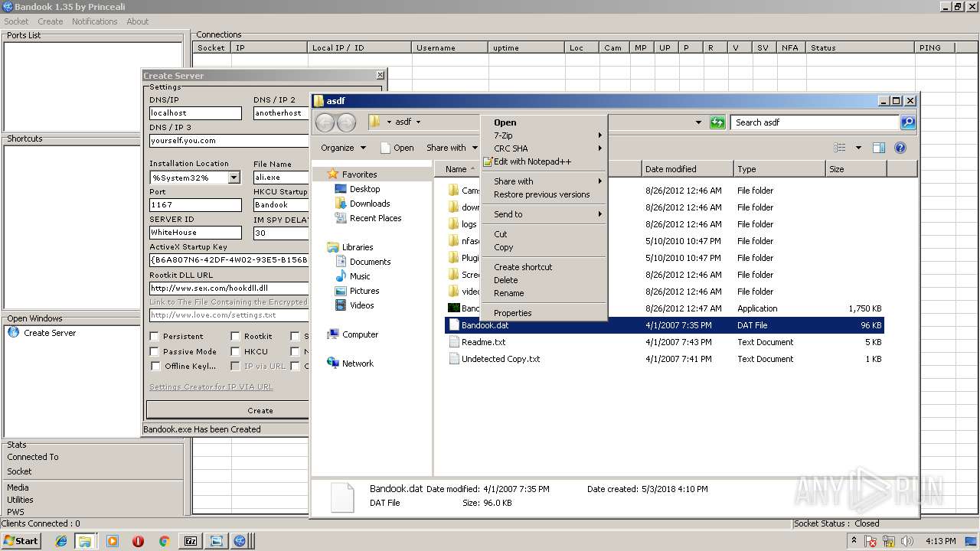The image size is (980, 551).
Task: Enable the Passive Mode checkbox
Action: 155,351
